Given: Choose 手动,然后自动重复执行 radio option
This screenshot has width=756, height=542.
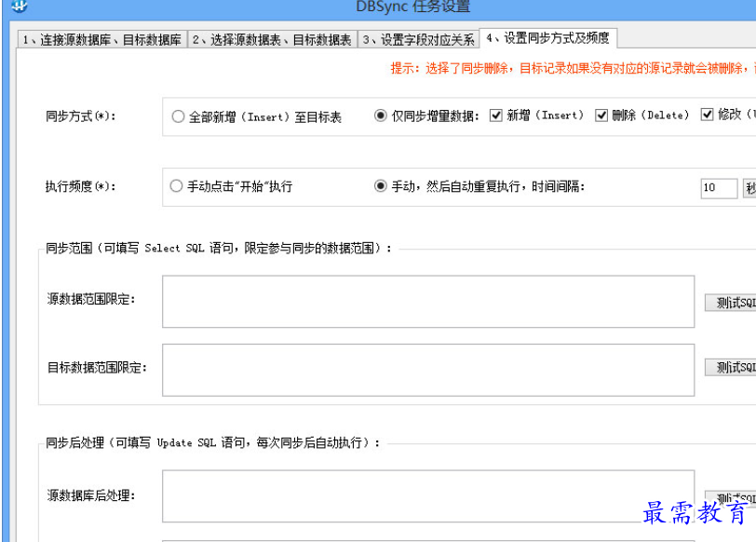Looking at the screenshot, I should [x=479, y=186].
